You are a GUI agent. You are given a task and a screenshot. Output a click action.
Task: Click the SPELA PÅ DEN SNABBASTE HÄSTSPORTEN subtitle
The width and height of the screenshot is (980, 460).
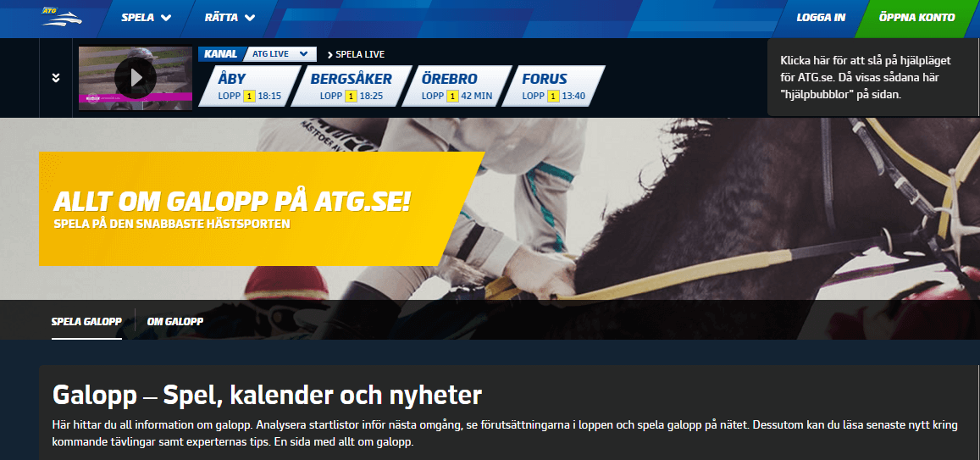[x=173, y=223]
